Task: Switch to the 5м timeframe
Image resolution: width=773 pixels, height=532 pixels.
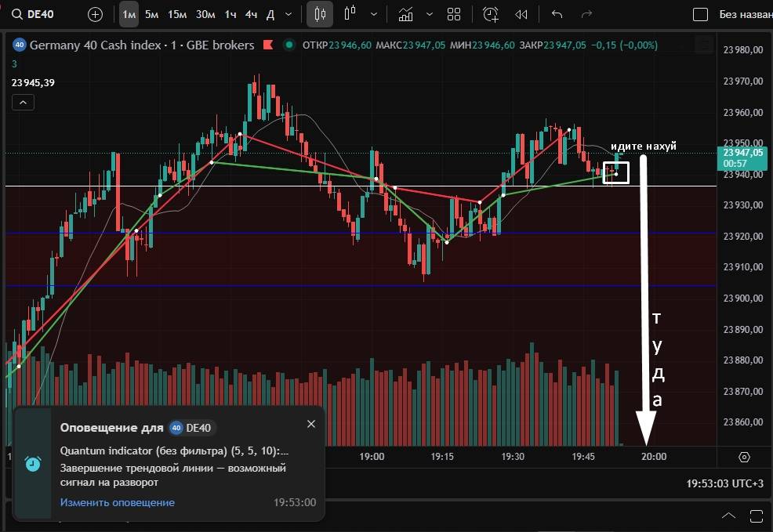Action: point(151,14)
